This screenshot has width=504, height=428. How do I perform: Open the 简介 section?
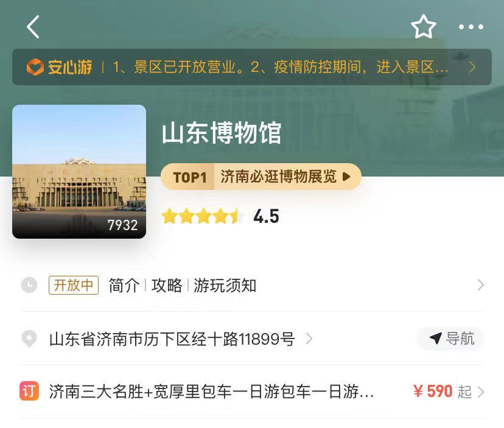coord(124,285)
